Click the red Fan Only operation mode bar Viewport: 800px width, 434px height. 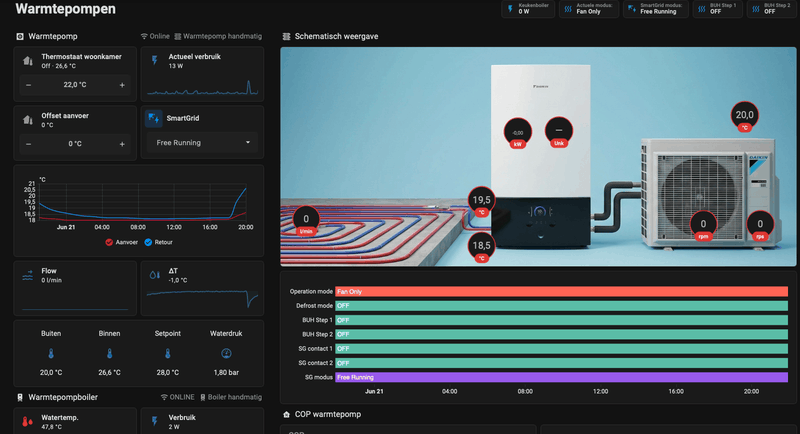[x=561, y=292]
